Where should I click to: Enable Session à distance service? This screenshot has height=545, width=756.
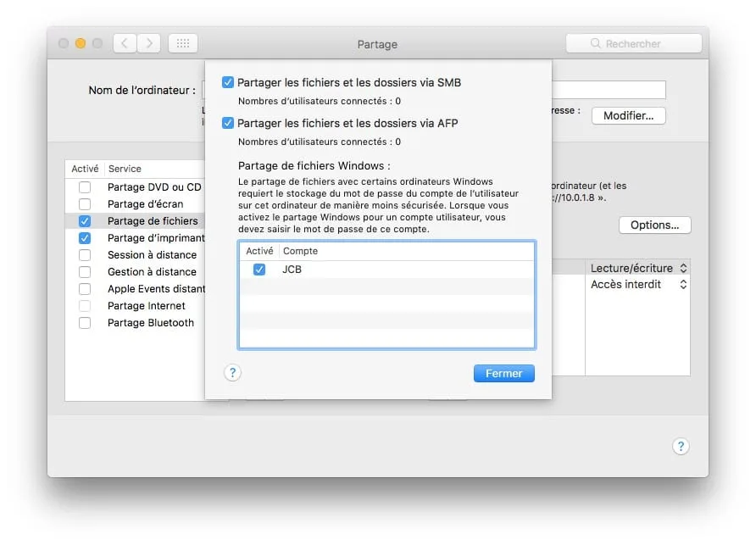(x=85, y=254)
